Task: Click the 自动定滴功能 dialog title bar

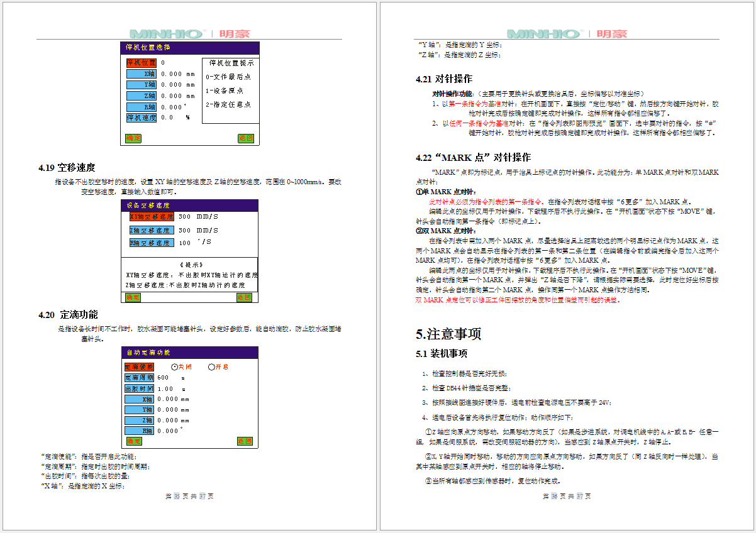Action: pyautogui.click(x=190, y=353)
